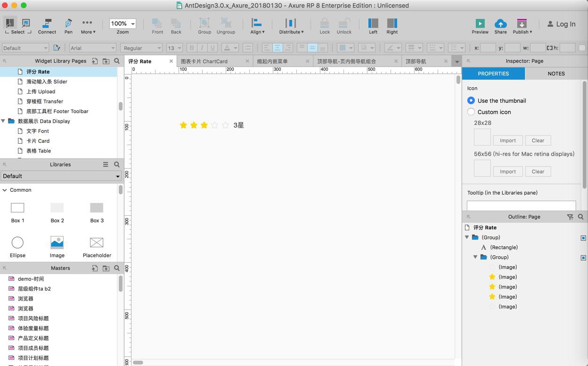Select the Pen tool
588x366 pixels.
(x=68, y=26)
